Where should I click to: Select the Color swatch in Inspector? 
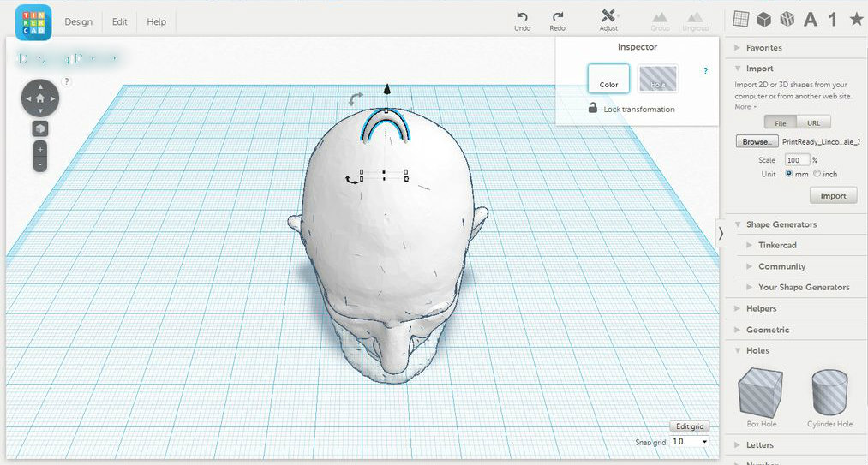point(608,79)
